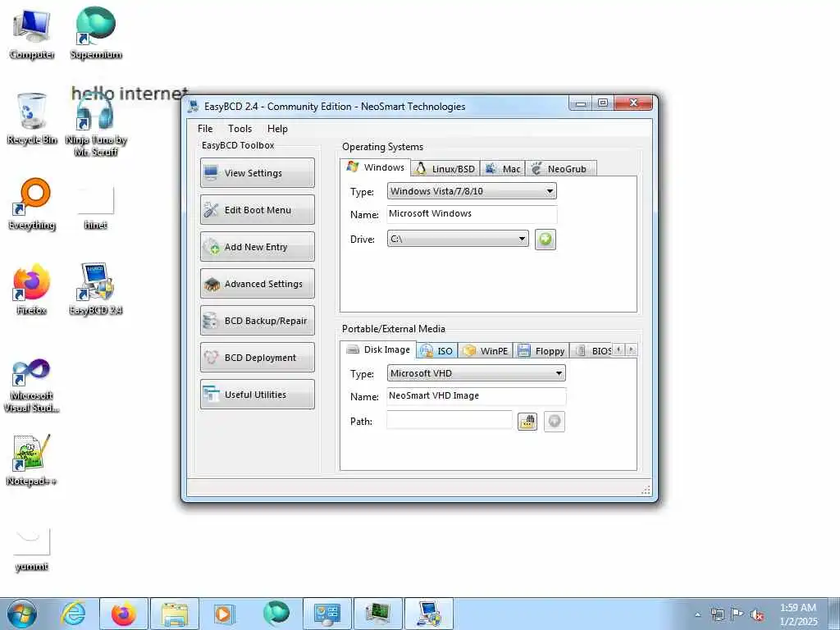This screenshot has width=840, height=630.
Task: Open the Help menu
Action: pos(277,129)
